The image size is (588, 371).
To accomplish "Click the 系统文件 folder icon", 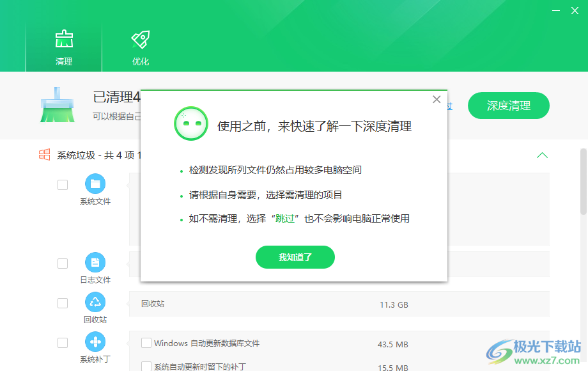I will point(95,184).
